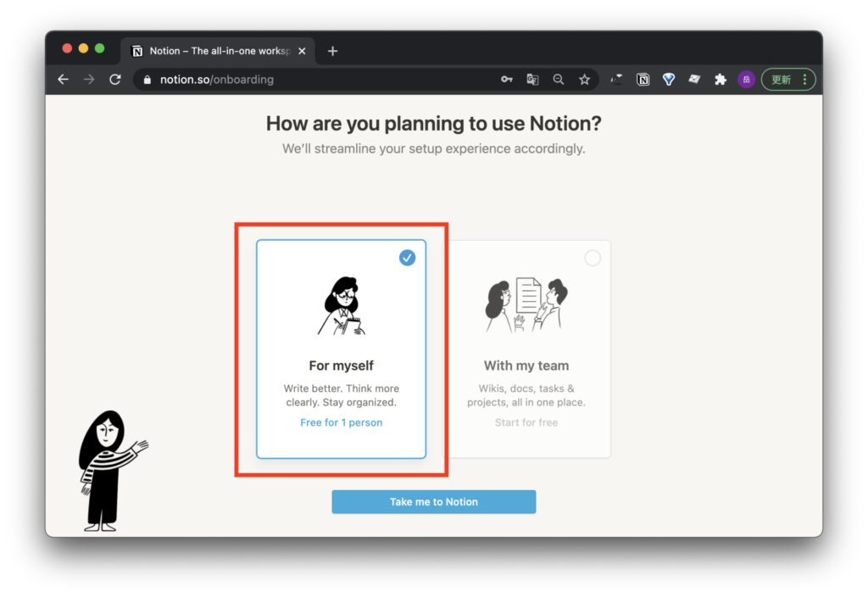Image resolution: width=868 pixels, height=597 pixels.
Task: Toggle the For myself blue checkmark
Action: point(408,258)
